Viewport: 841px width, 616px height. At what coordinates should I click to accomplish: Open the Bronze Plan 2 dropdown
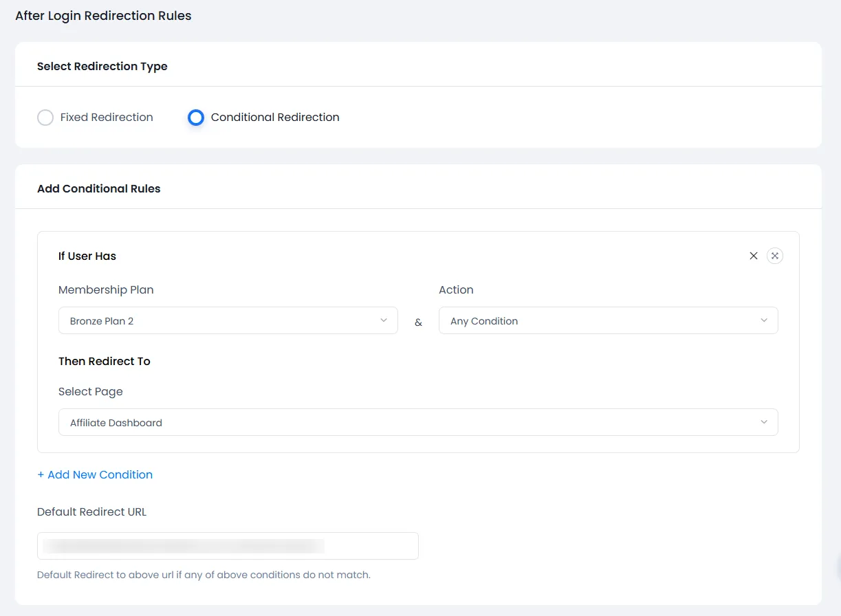pyautogui.click(x=220, y=321)
